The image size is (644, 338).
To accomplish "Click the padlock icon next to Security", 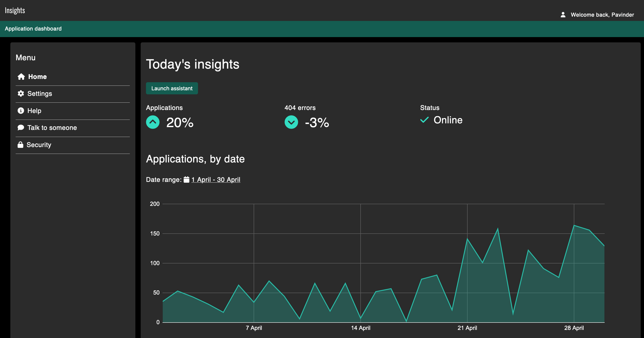I will point(21,145).
